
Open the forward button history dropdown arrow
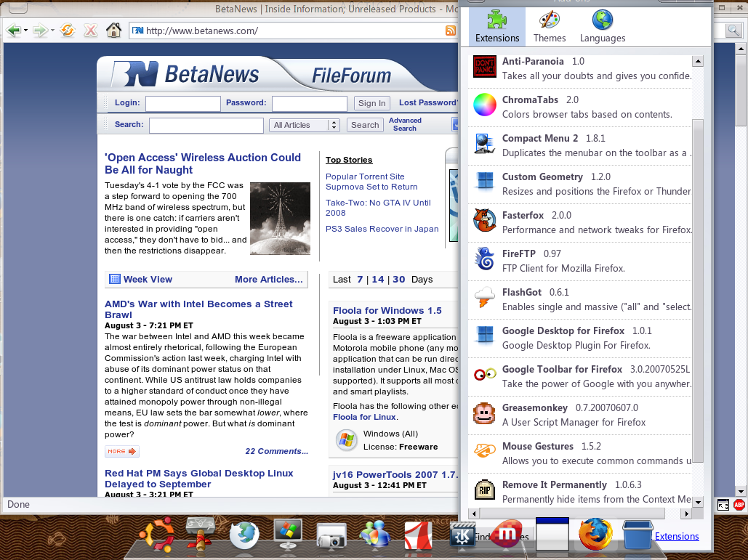coord(52,31)
